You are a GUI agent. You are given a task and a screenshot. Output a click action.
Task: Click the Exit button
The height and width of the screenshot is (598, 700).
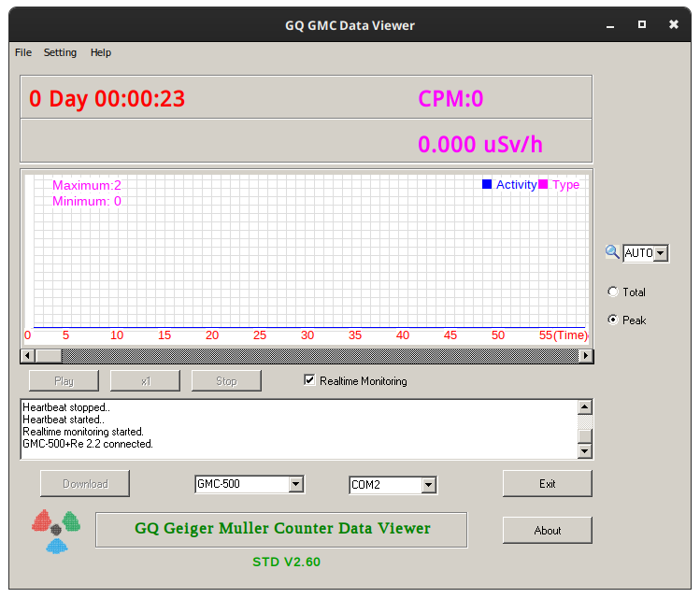point(548,483)
